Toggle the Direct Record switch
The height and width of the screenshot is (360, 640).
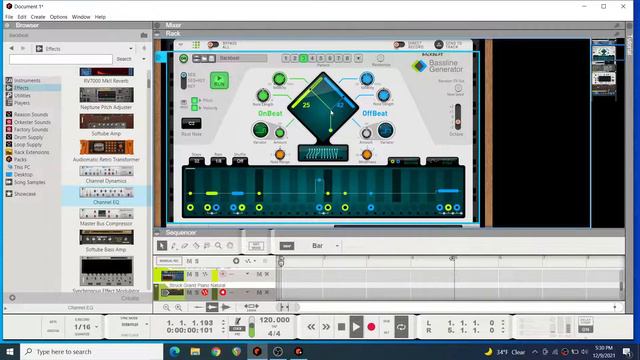click(399, 44)
